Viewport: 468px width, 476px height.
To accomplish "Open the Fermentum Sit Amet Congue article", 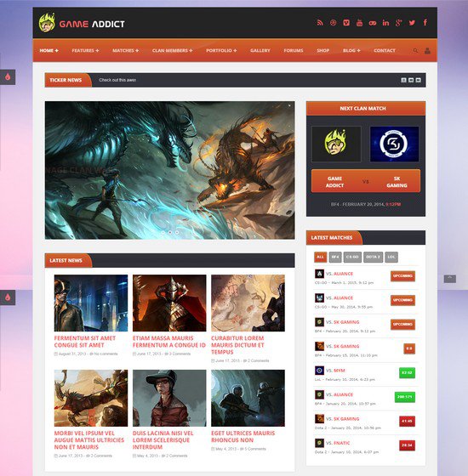I will (85, 342).
